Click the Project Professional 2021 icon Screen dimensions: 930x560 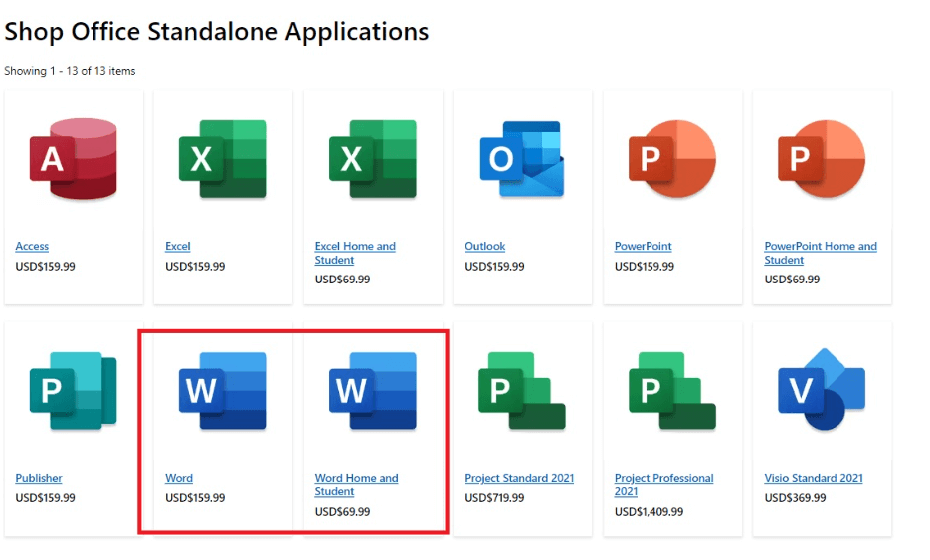[x=672, y=390]
